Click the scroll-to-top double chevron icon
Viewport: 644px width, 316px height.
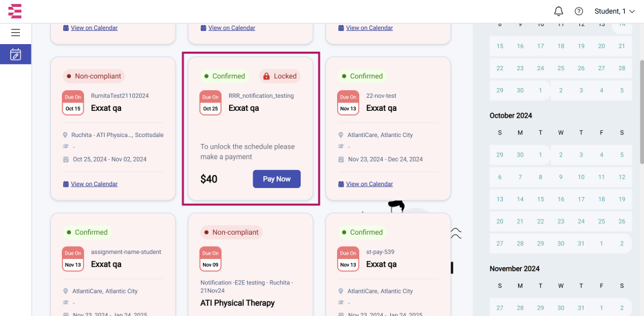tap(456, 233)
